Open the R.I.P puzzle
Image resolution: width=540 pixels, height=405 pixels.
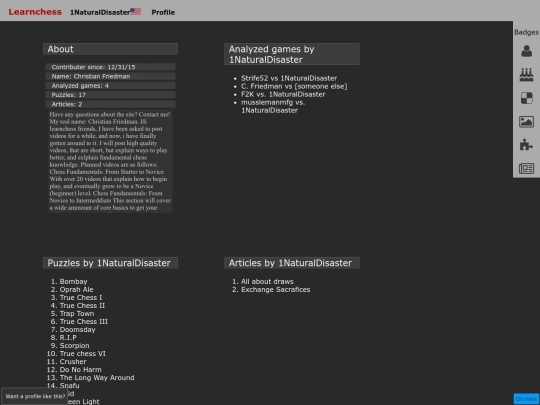coord(68,338)
